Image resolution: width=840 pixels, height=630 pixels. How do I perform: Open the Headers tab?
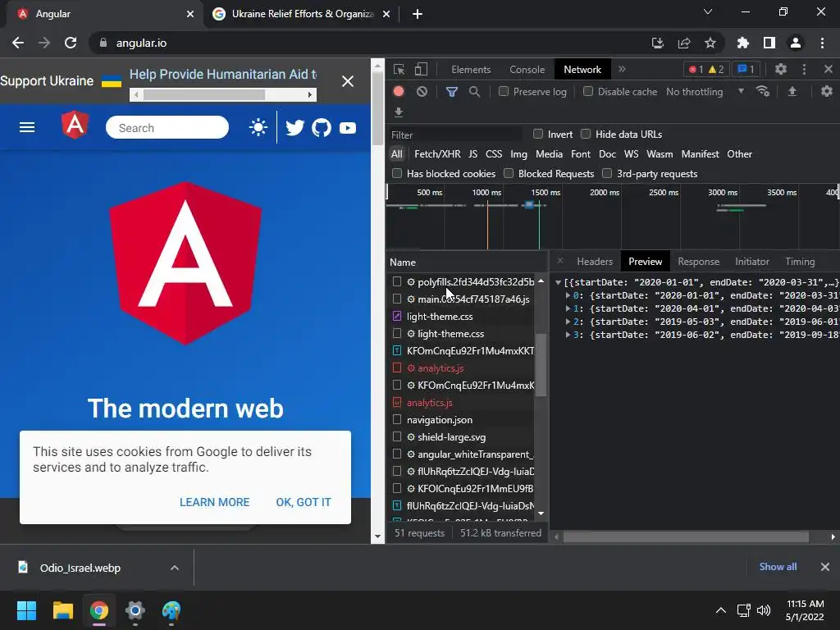point(595,262)
